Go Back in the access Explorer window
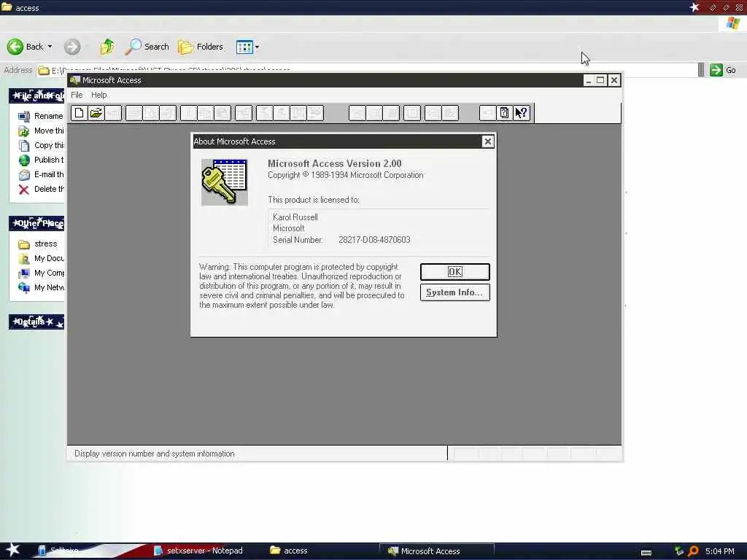This screenshot has width=747, height=560. point(26,47)
